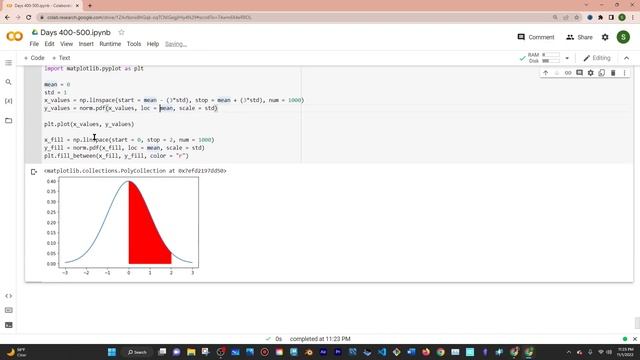Viewport: 640px width, 360px height.
Task: Open Find and replace in sidebar
Action: coord(9,82)
